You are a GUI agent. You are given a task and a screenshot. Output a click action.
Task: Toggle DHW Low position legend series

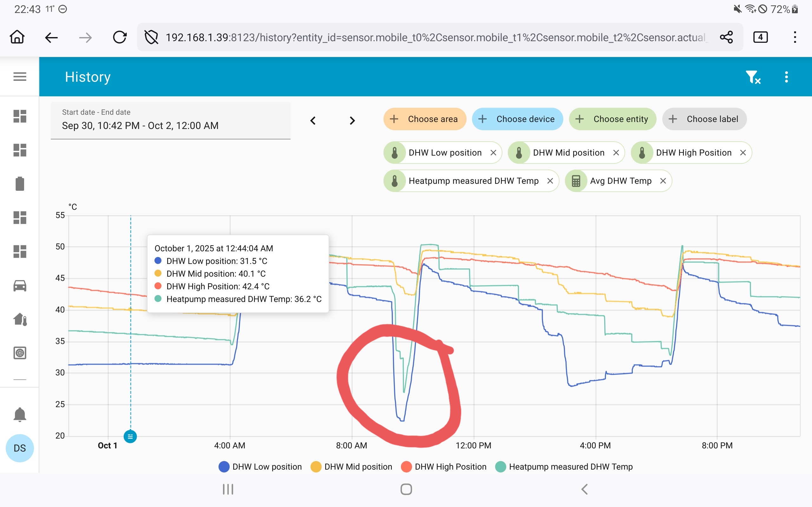[x=260, y=467]
